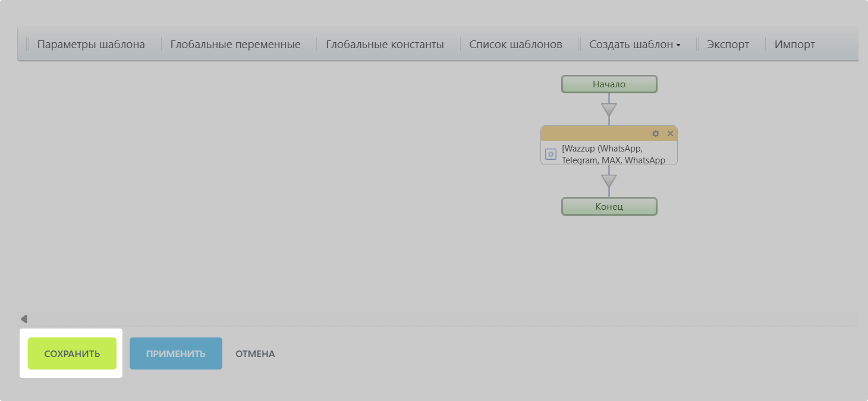
Task: Click the insert arrow above Конец
Action: click(x=609, y=181)
